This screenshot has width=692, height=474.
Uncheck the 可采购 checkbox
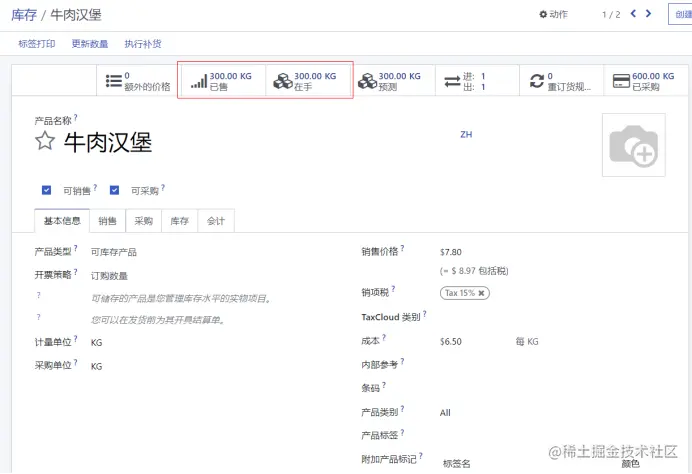(x=114, y=190)
